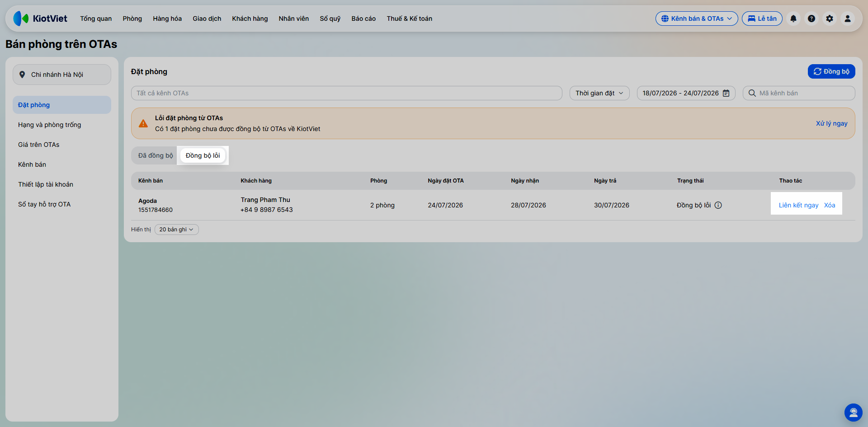Click the calendar icon in date range field

[x=726, y=93]
